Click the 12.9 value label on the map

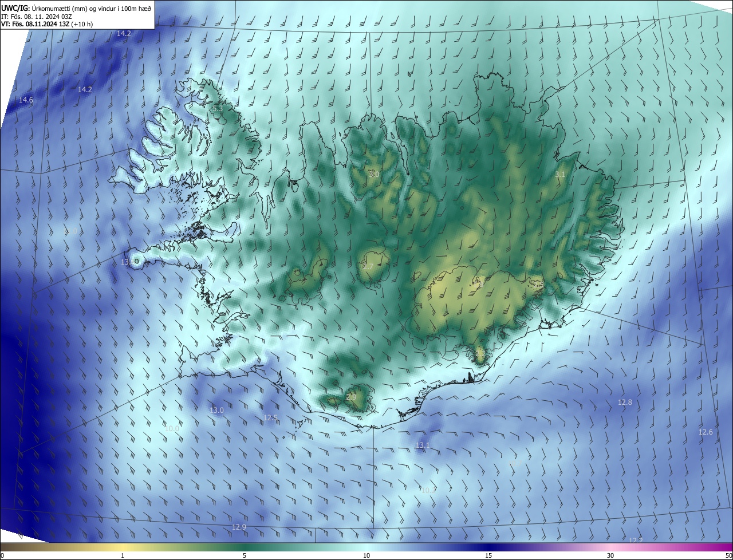pos(239,527)
